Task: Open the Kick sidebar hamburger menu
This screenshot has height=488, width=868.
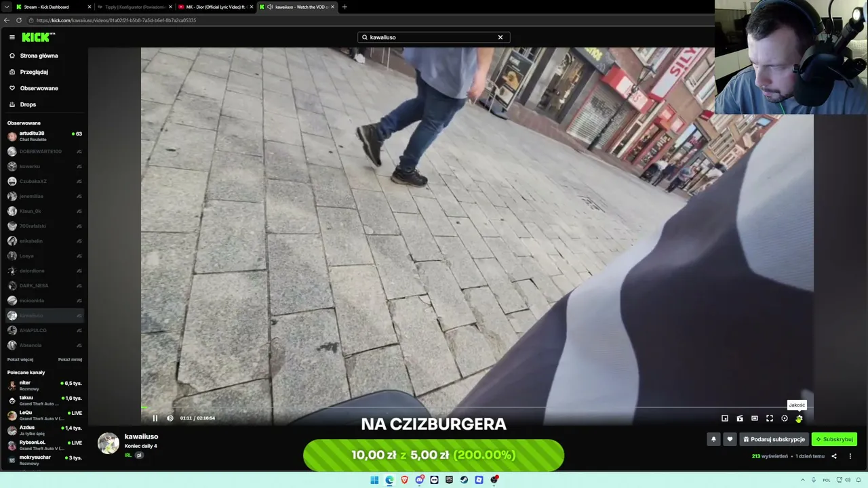Action: 12,37
